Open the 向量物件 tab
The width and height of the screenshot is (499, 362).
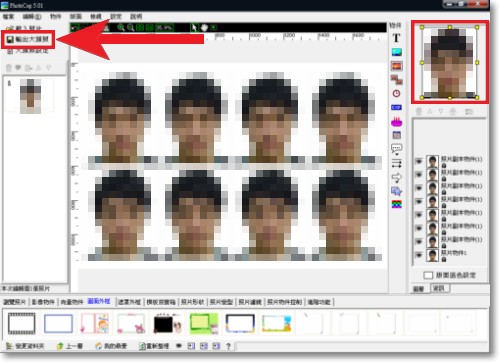pyautogui.click(x=71, y=302)
